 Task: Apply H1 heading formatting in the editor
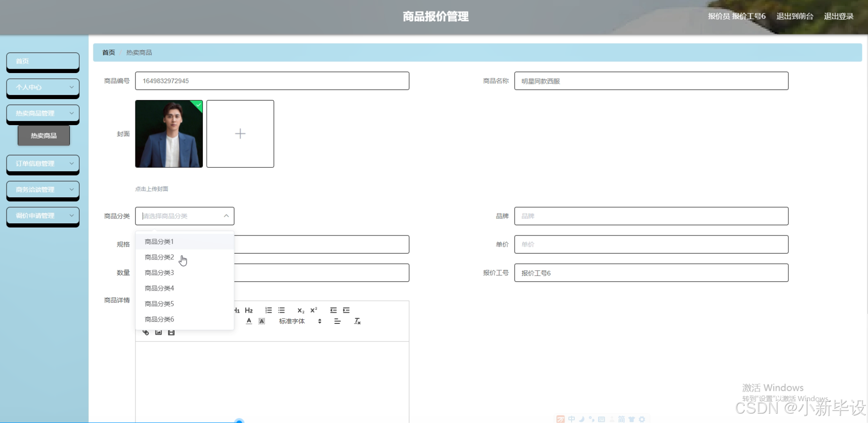pyautogui.click(x=236, y=310)
